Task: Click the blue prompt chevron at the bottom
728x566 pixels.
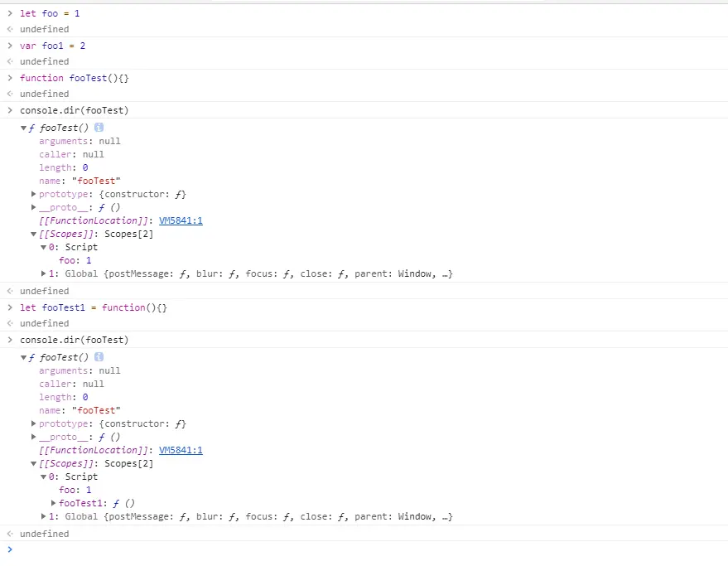Action: (x=8, y=549)
